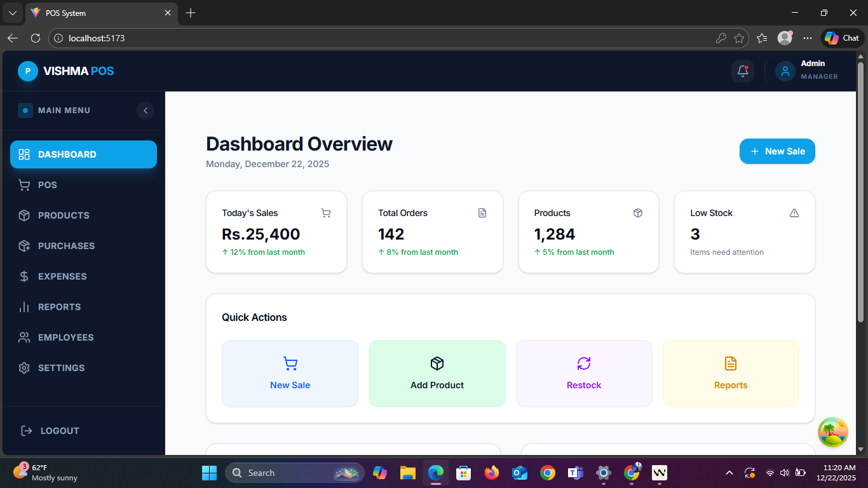The height and width of the screenshot is (488, 868).
Task: Reload the page in the browser
Action: (36, 38)
